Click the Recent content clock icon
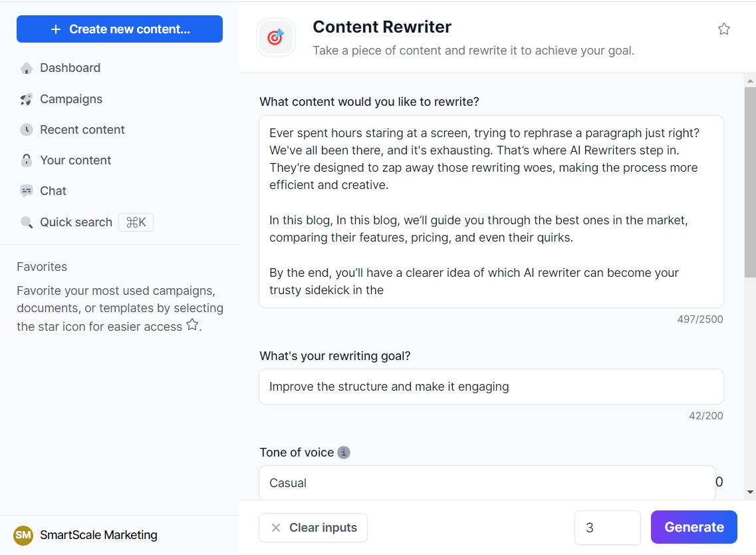Viewport: 756px width, 555px height. coord(27,130)
